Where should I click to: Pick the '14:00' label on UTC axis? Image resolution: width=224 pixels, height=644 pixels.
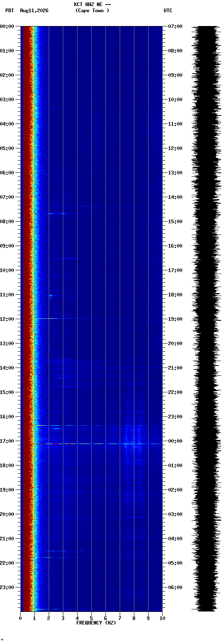click(x=175, y=197)
